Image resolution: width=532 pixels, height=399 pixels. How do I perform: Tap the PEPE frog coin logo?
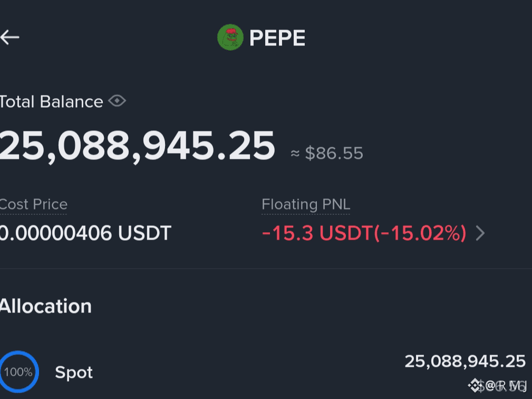point(230,37)
